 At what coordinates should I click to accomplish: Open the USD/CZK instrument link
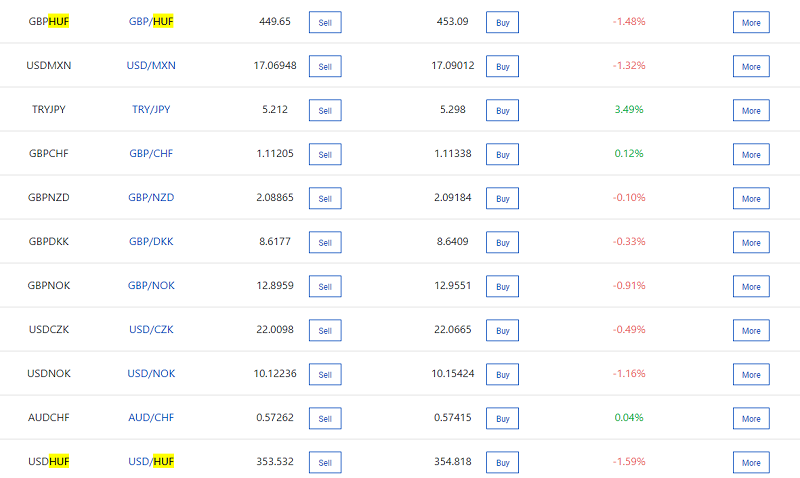point(151,330)
